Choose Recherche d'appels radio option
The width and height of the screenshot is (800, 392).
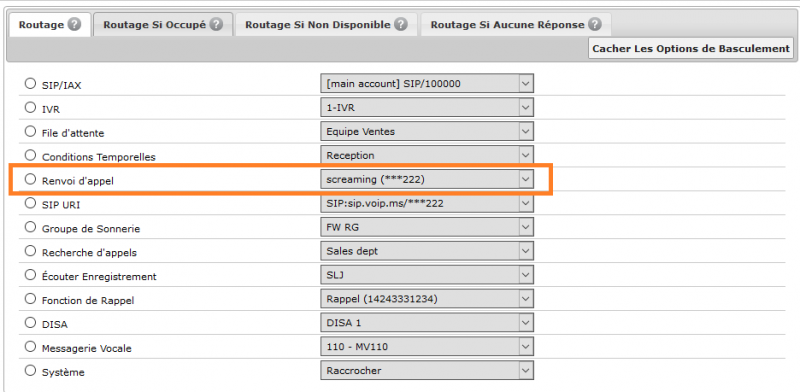[31, 251]
